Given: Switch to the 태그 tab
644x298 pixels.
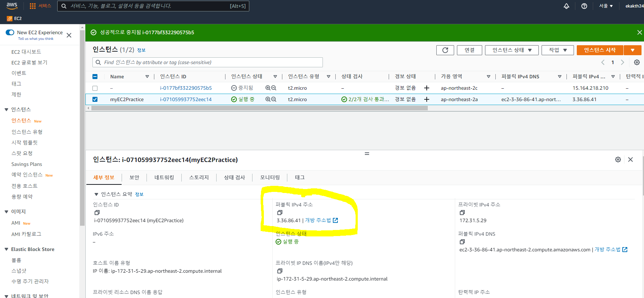Looking at the screenshot, I should [300, 177].
